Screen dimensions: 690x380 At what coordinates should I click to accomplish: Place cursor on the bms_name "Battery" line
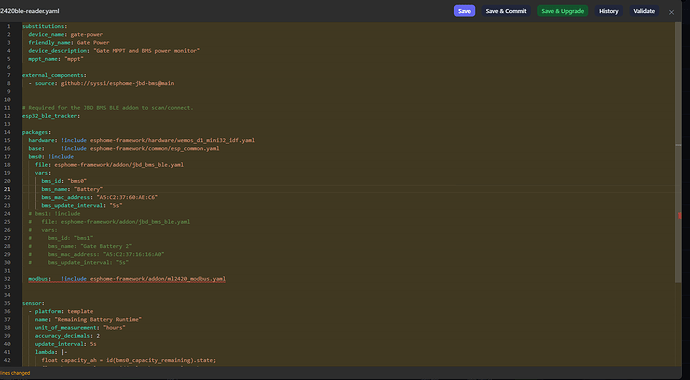(x=72, y=189)
